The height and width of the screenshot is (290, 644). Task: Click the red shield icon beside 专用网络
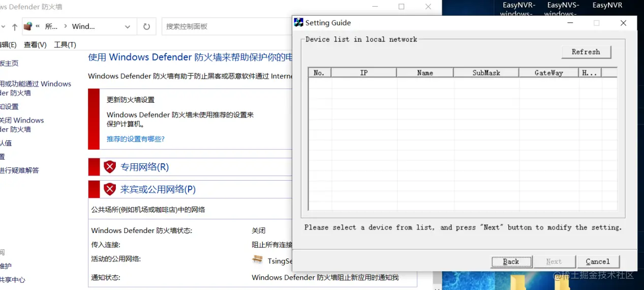point(110,167)
